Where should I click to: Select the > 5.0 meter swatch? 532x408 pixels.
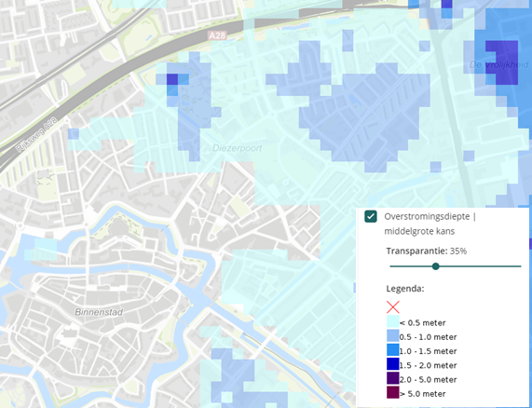[x=393, y=393]
